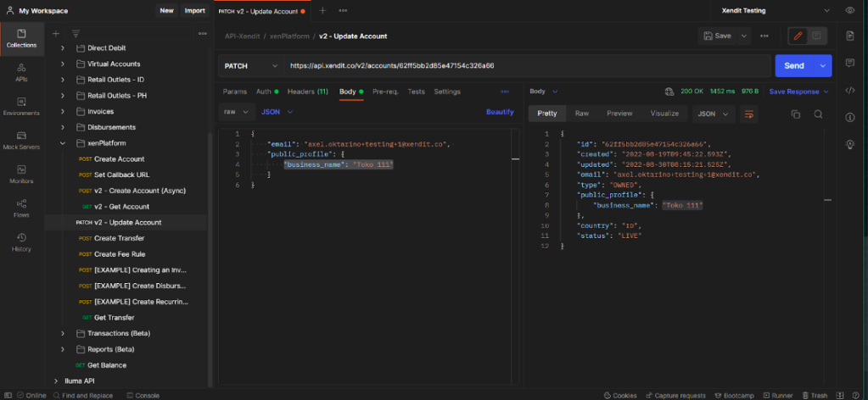Open the collections panel three-dot options
The image size is (868, 400).
pyautogui.click(x=203, y=33)
